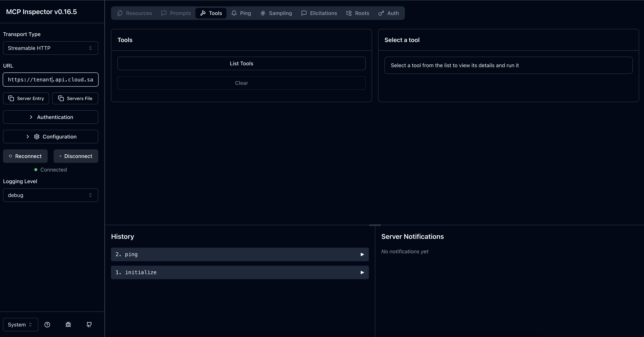The height and width of the screenshot is (337, 644).
Task: Click the List Tools button
Action: [x=241, y=64]
